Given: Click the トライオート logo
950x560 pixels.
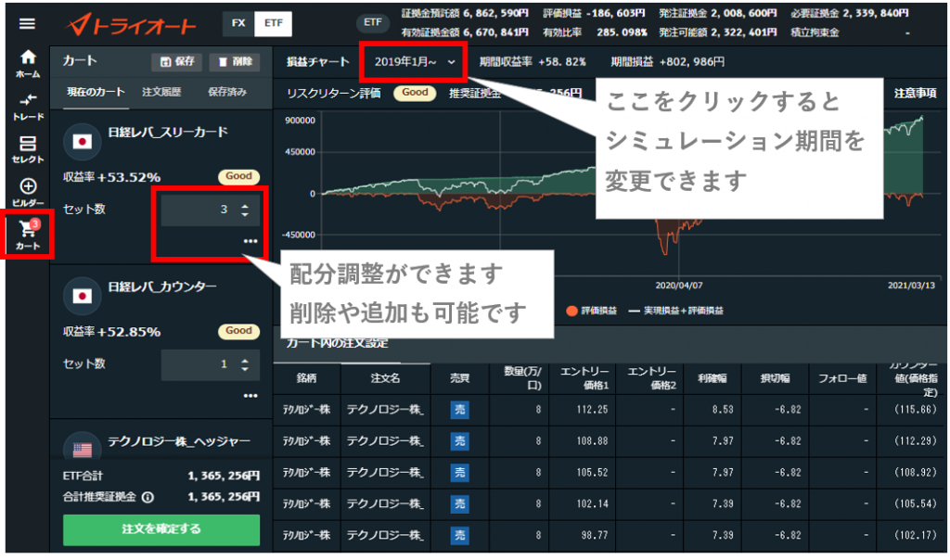Looking at the screenshot, I should click(132, 24).
